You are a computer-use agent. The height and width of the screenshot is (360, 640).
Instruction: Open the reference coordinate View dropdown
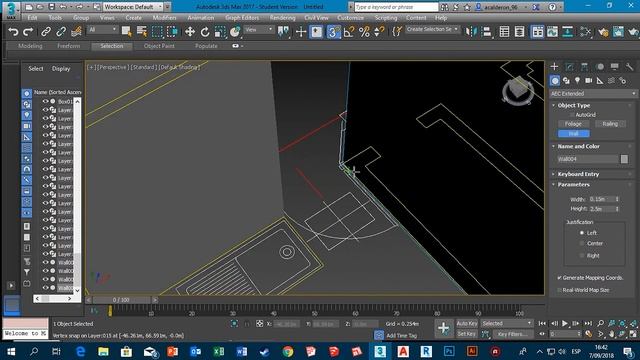pyautogui.click(x=259, y=30)
